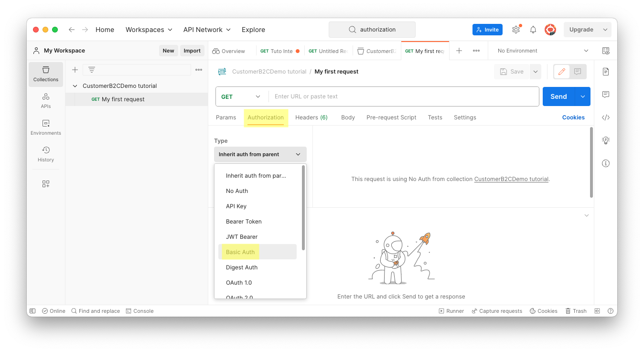
Task: Select Basic Auth from the list
Action: (x=258, y=252)
